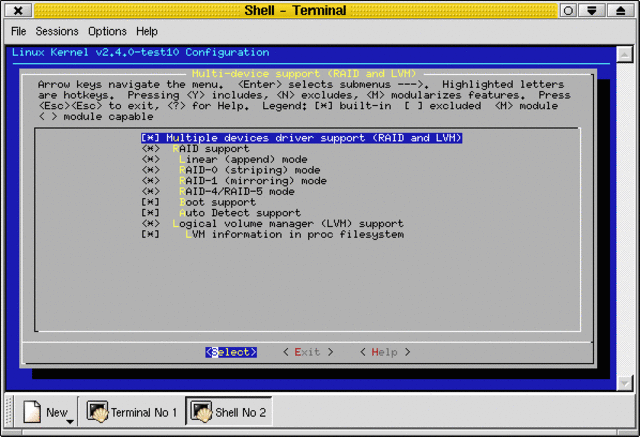Click 'Linux Kernel v2.4.0-test10 Configuration' heading

click(x=140, y=52)
